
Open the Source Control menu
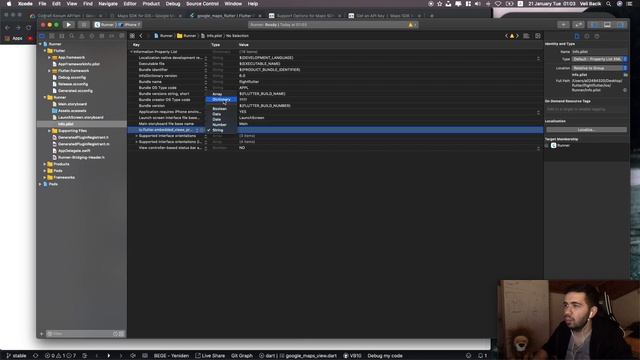point(202,4)
